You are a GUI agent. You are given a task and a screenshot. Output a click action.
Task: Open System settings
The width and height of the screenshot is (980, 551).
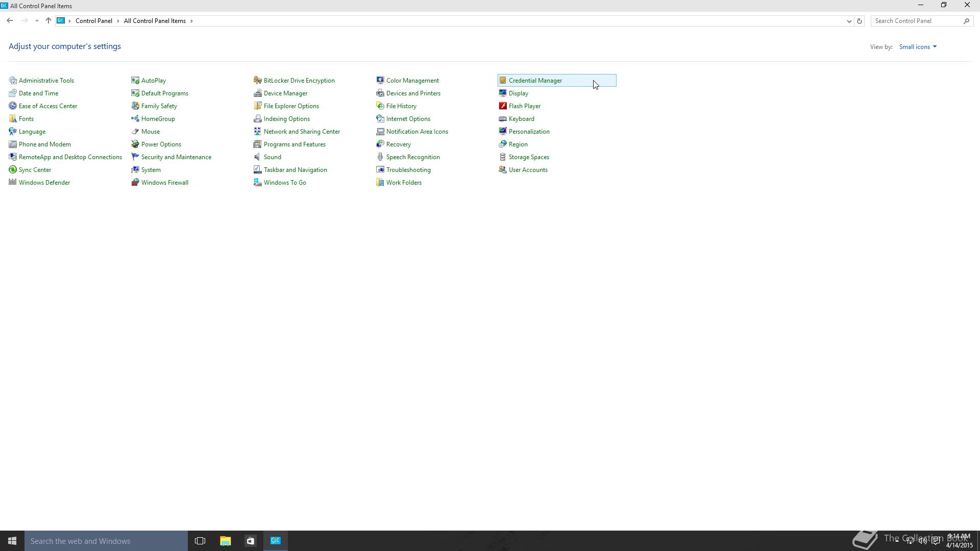pos(151,170)
